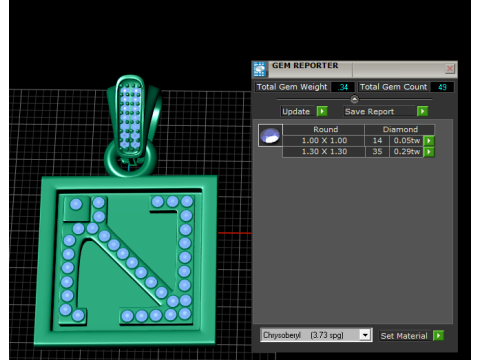This screenshot has width=480, height=360.
Task: Select the 1.30 X 1.30 size cell
Action: [x=323, y=152]
